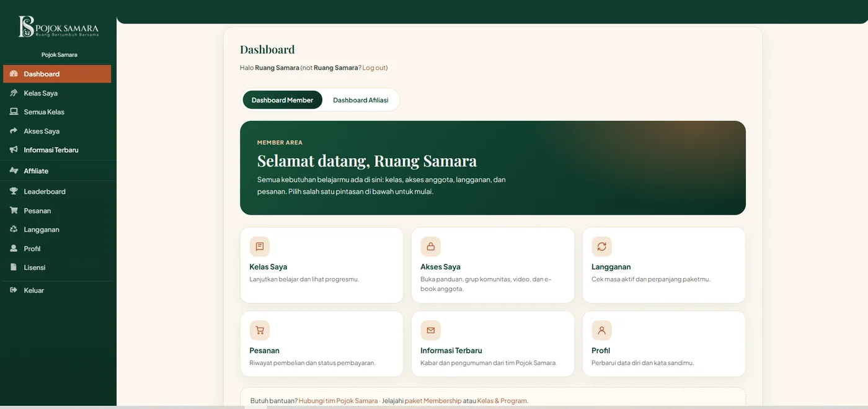The width and height of the screenshot is (868, 409).
Task: Open Profil in the sidebar menu
Action: point(57,248)
